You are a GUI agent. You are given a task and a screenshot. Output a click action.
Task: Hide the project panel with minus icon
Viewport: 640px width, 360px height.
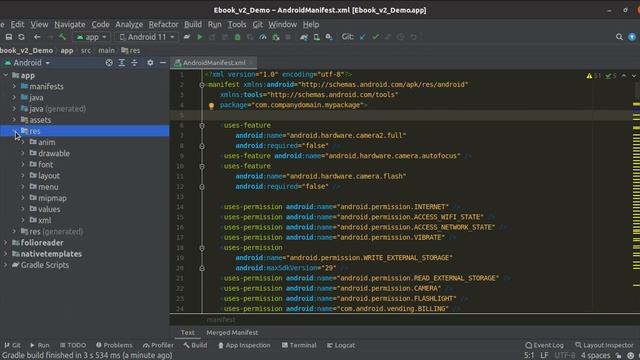click(x=163, y=63)
